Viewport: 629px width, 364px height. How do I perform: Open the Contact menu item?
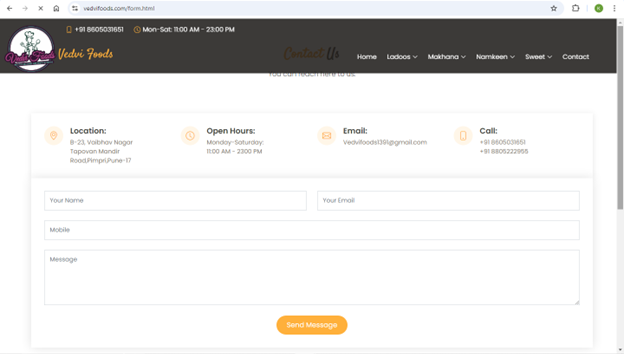576,57
